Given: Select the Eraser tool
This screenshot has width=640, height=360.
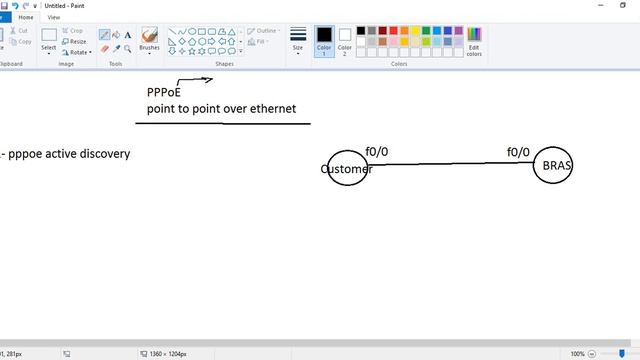Looking at the screenshot, I should pos(104,49).
